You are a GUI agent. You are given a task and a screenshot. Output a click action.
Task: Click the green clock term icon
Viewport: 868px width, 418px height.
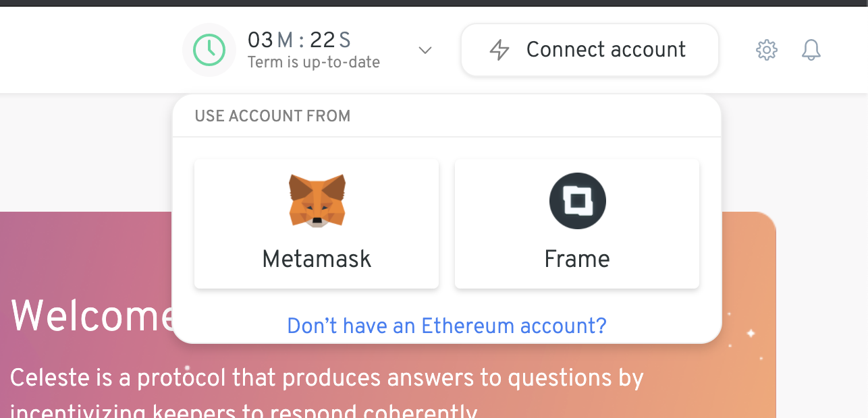point(209,50)
